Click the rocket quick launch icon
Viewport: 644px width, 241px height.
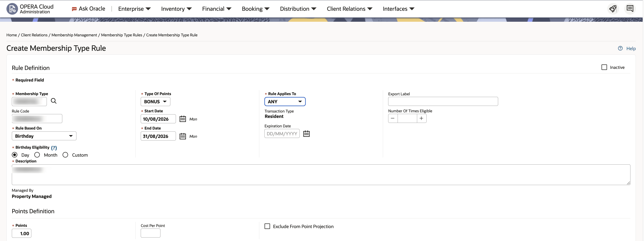[x=613, y=9]
